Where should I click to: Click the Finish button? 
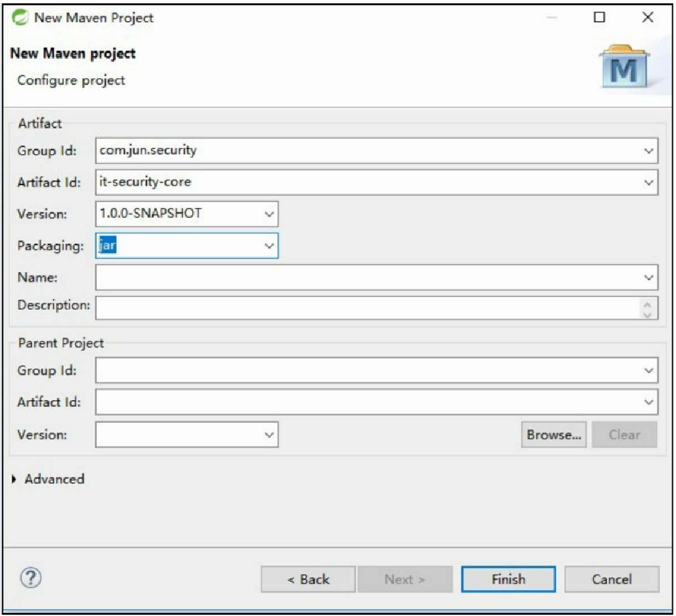(x=509, y=579)
